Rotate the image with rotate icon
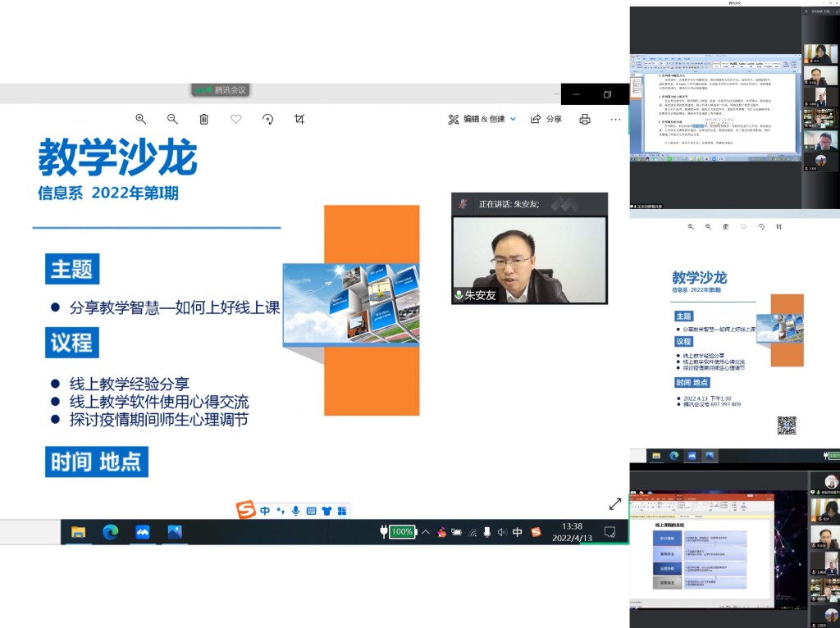 point(267,119)
